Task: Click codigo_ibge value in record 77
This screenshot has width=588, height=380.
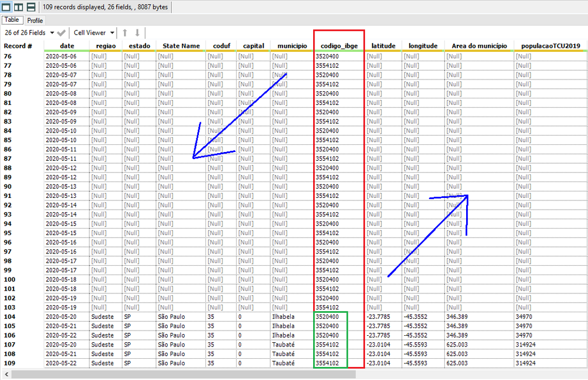Action: click(327, 66)
